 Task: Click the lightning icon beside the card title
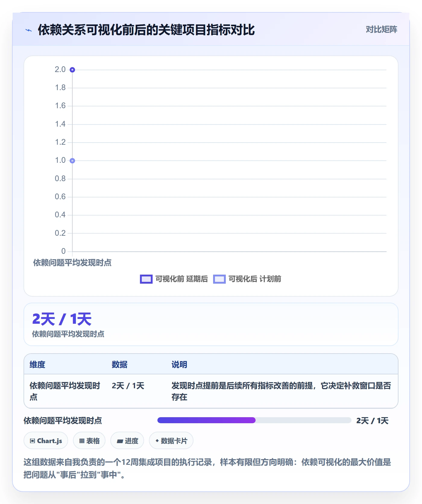[x=29, y=30]
